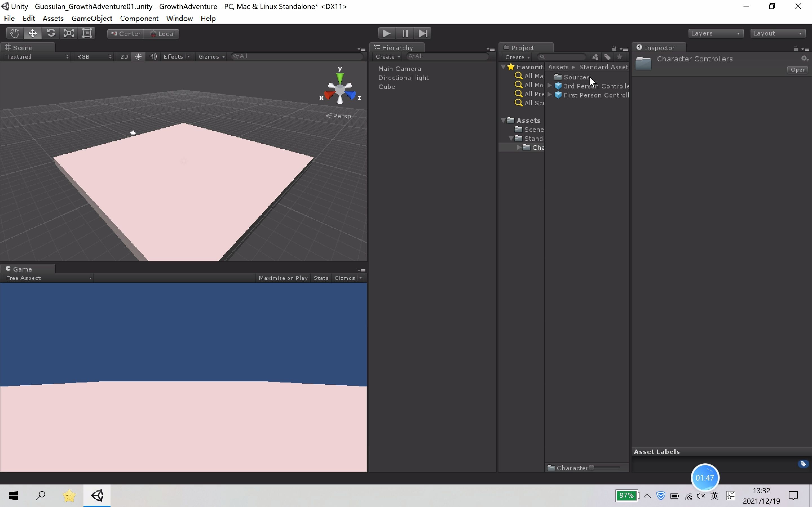Open the Character Controllers inspector gear menu
The image size is (812, 507).
804,58
